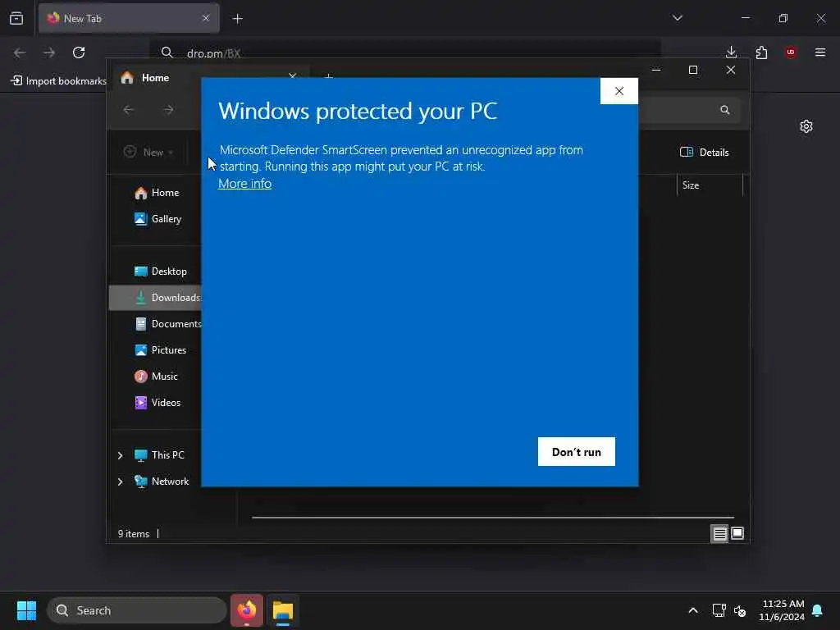Expand the Network tree node
This screenshot has height=630, width=840.
pyautogui.click(x=120, y=482)
